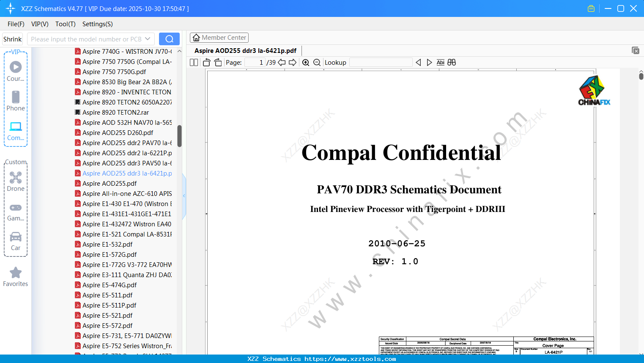Screen dimensions: 644x363
Task: Find previous Lookup match
Action: point(418,63)
